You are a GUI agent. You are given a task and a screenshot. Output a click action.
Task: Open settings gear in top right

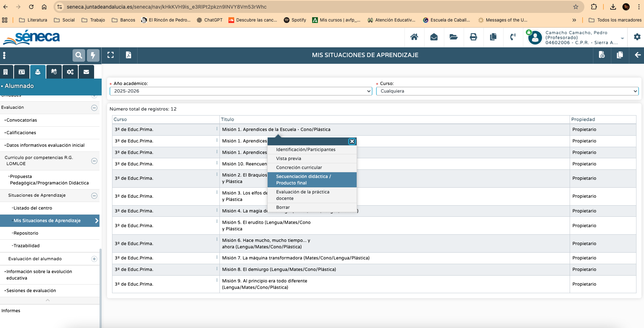coord(637,37)
